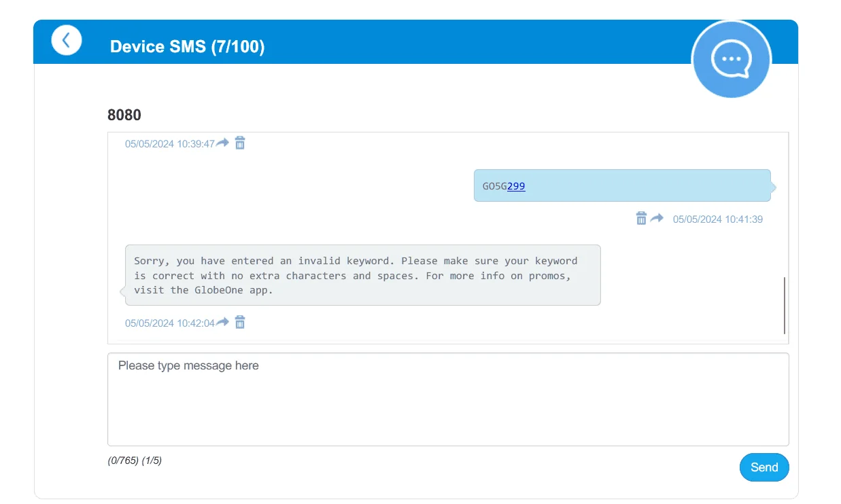Open the chat bubble icon in header
The image size is (841, 504).
tap(731, 59)
